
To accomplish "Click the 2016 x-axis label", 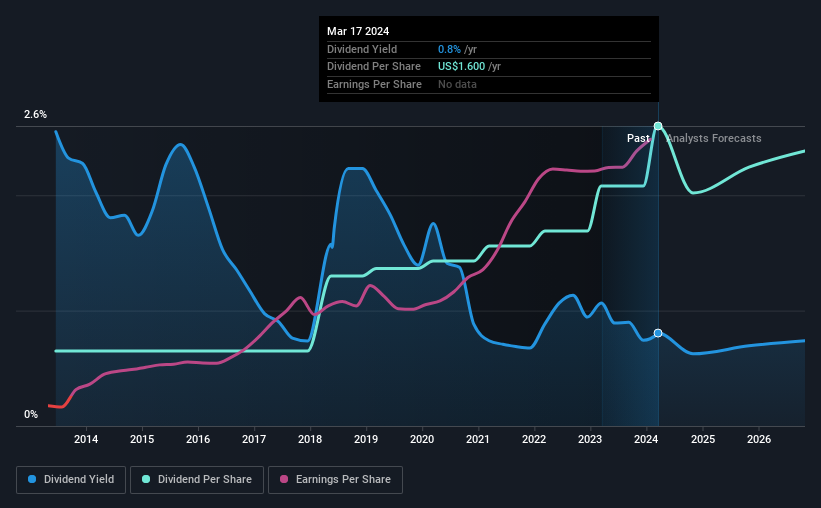I will pos(198,439).
